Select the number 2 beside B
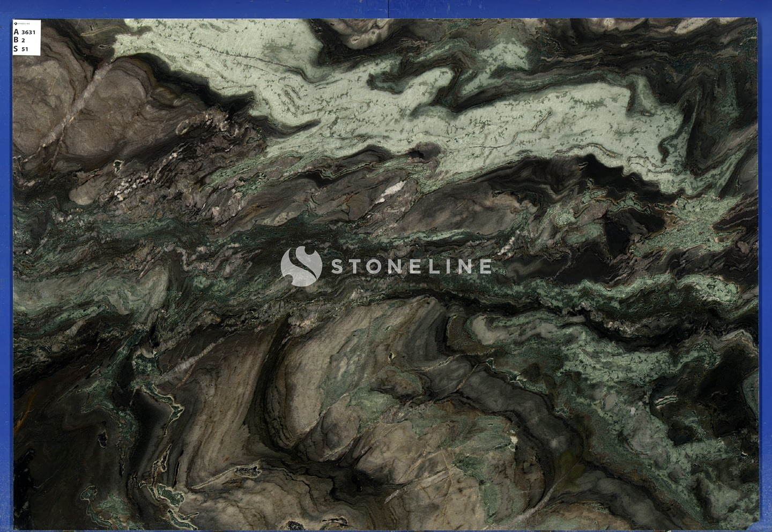Screen dimensions: 772x532 [x=24, y=41]
